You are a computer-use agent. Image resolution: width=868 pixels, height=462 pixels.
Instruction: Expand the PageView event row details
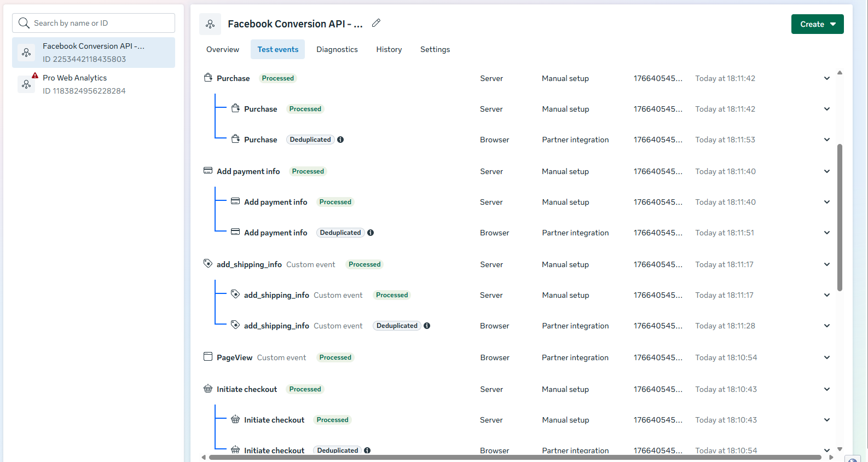click(x=826, y=357)
